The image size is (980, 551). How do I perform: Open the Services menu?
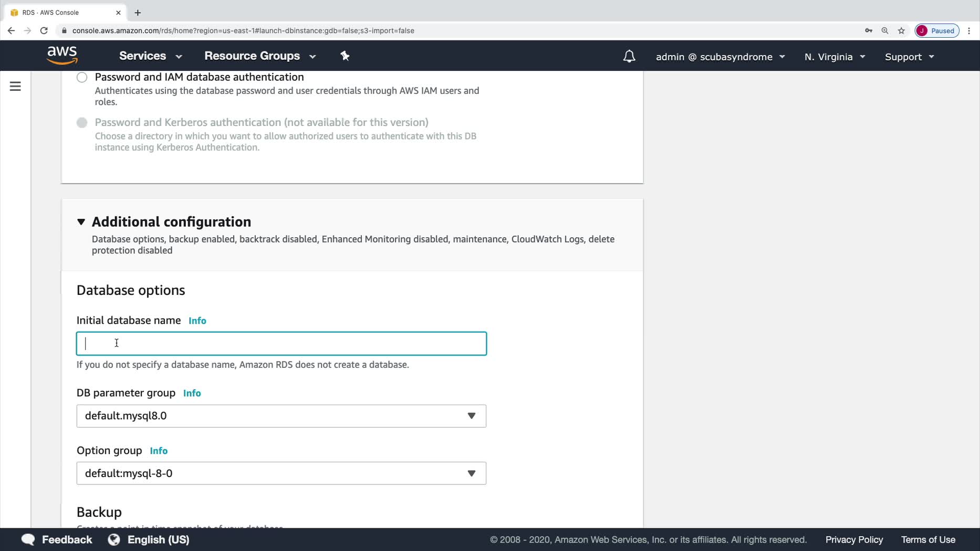[150, 56]
